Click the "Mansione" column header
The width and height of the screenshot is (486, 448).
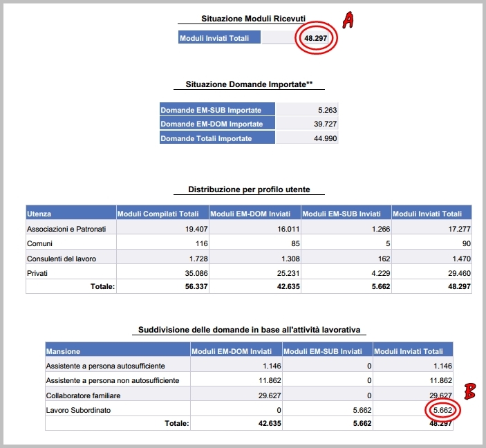click(x=63, y=351)
